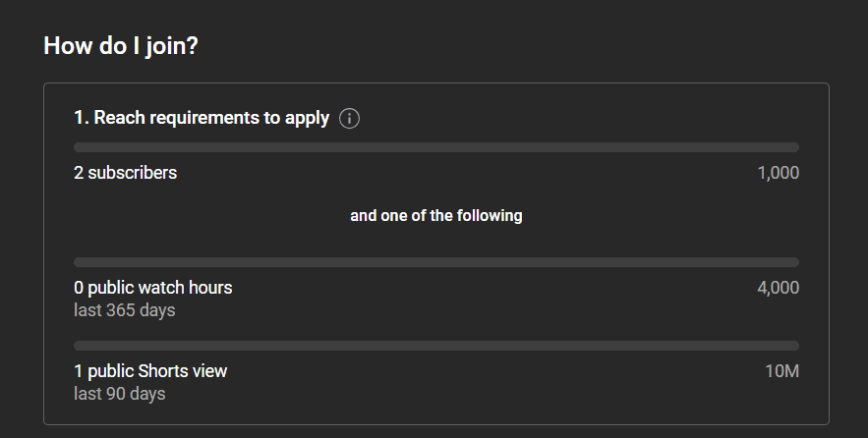Click the word 'subscribers' in the count
Image resolution: width=868 pixels, height=438 pixels.
pyautogui.click(x=133, y=173)
